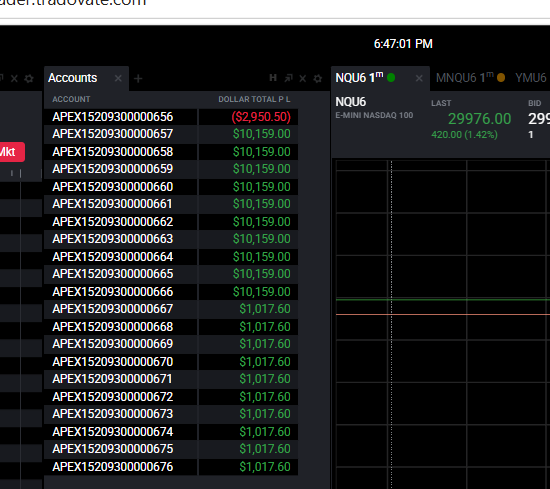Select account APEX15209300000656
The image size is (550, 489).
coord(113,117)
